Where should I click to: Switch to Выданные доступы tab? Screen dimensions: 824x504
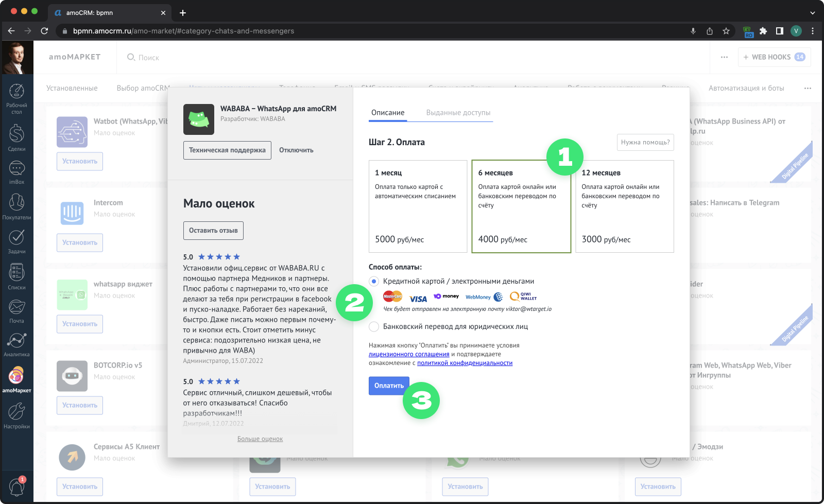tap(458, 113)
